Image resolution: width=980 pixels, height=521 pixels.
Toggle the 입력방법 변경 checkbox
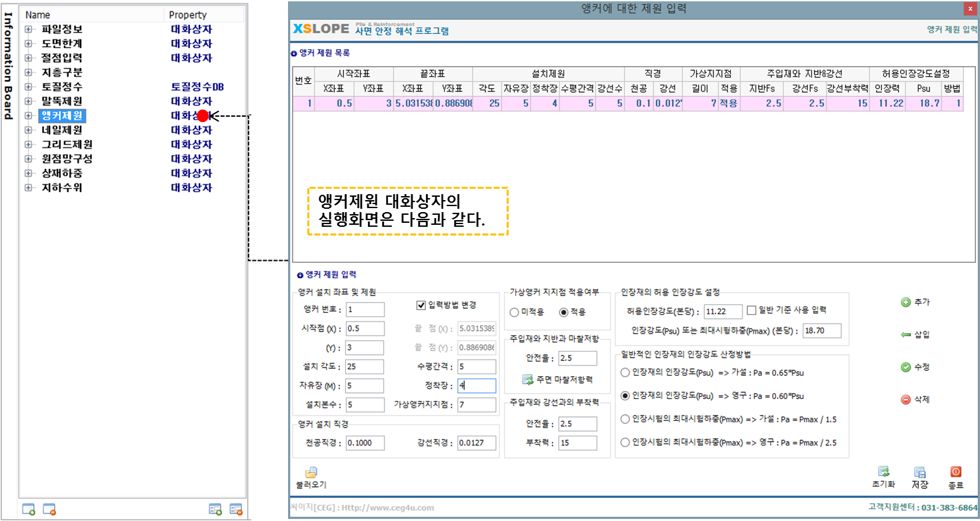pyautogui.click(x=421, y=306)
